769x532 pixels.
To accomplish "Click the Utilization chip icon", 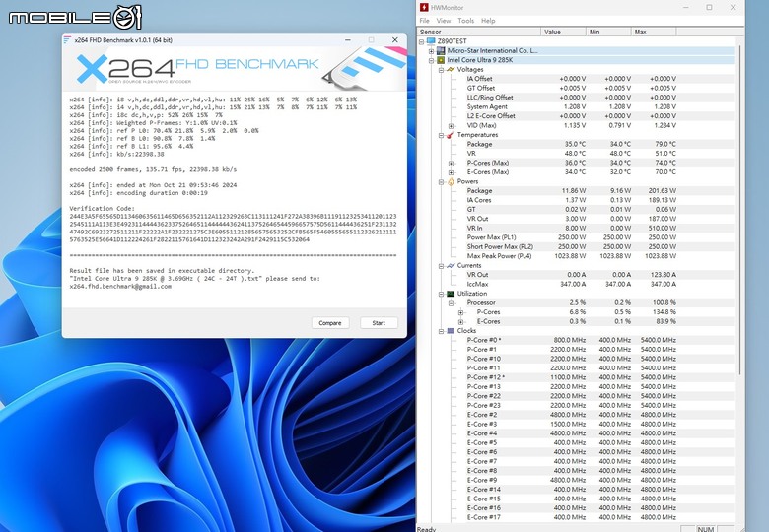I will [x=451, y=294].
